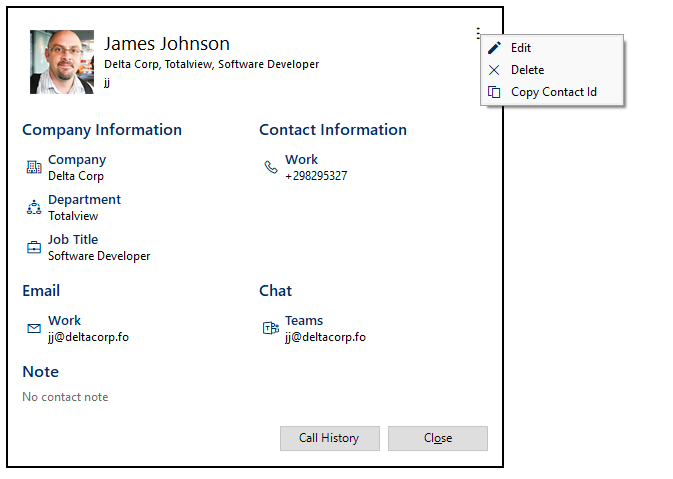Click the 'Company Information' heading
The height and width of the screenshot is (479, 673).
click(102, 130)
